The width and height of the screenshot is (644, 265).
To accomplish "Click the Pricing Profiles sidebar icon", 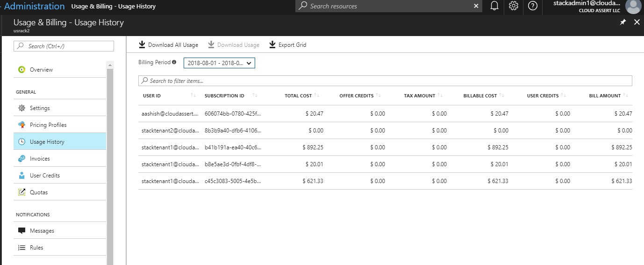I will pyautogui.click(x=21, y=125).
